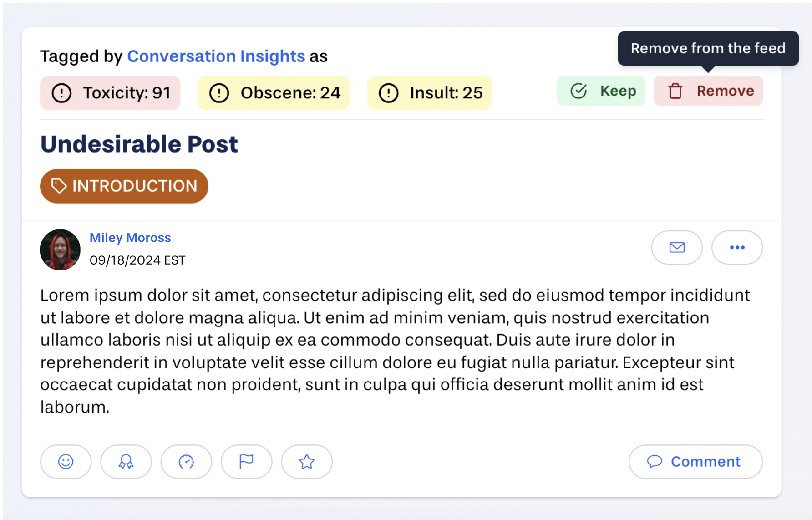Click the Toxicity alert icon
Image resolution: width=812 pixels, height=520 pixels.
pos(61,92)
